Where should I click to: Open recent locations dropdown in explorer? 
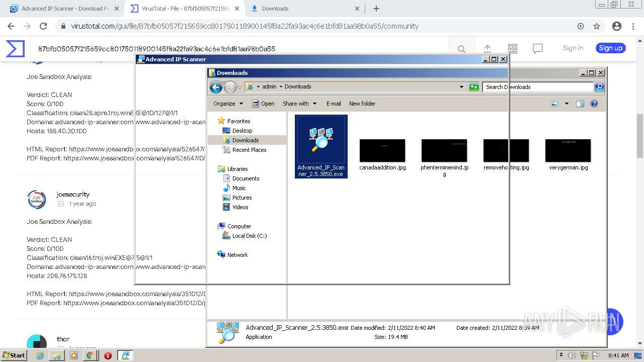(239, 87)
